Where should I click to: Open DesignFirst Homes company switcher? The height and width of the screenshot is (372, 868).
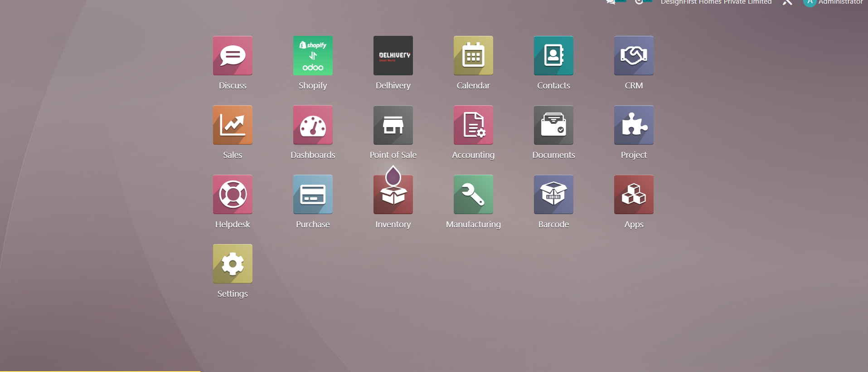(x=716, y=2)
